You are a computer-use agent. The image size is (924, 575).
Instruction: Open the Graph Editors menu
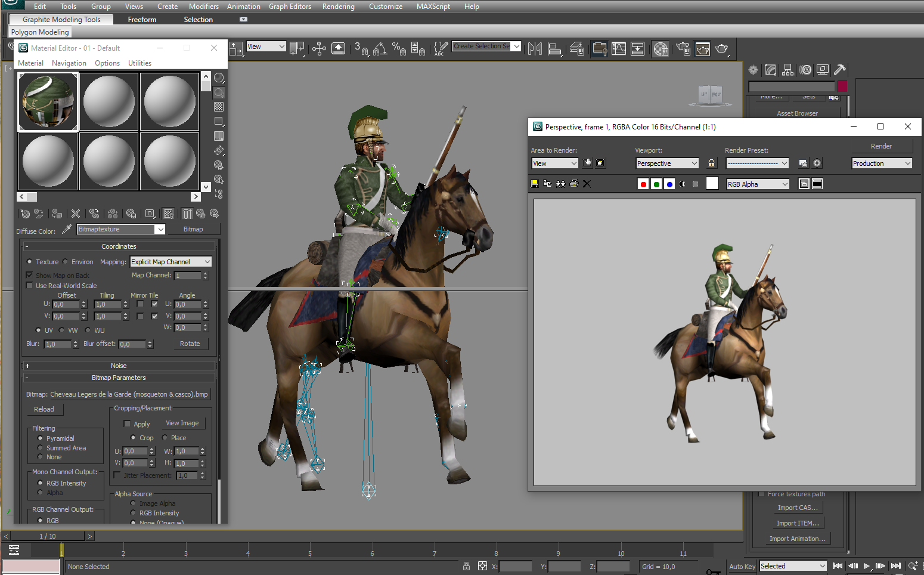290,7
